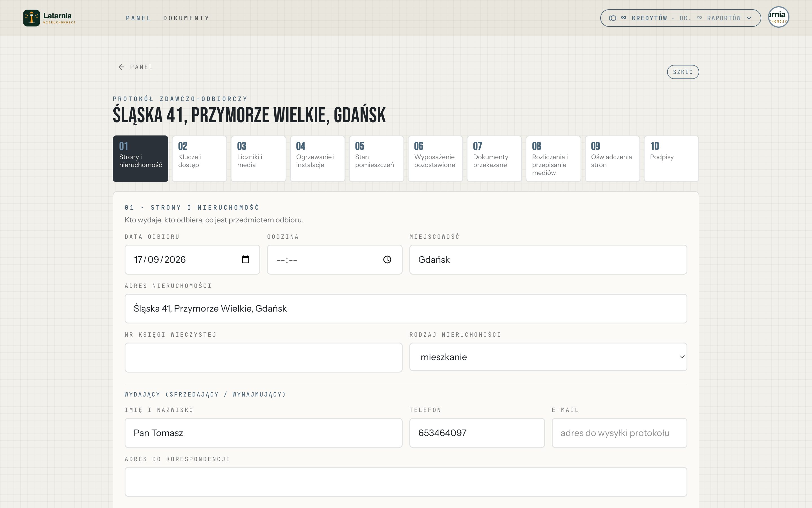The width and height of the screenshot is (812, 508).
Task: Go to step 04 Ogrzewanie i instalacje
Action: point(317,159)
